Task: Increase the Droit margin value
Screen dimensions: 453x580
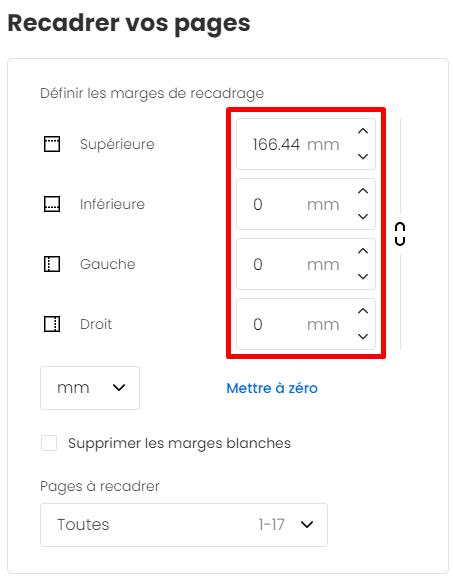Action: coord(363,311)
